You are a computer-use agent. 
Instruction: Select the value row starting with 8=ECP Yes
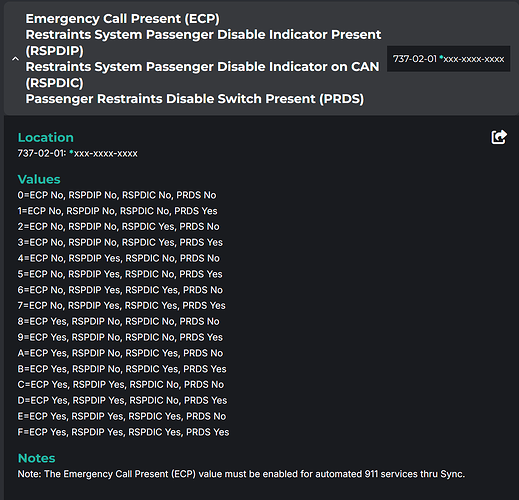point(118,321)
